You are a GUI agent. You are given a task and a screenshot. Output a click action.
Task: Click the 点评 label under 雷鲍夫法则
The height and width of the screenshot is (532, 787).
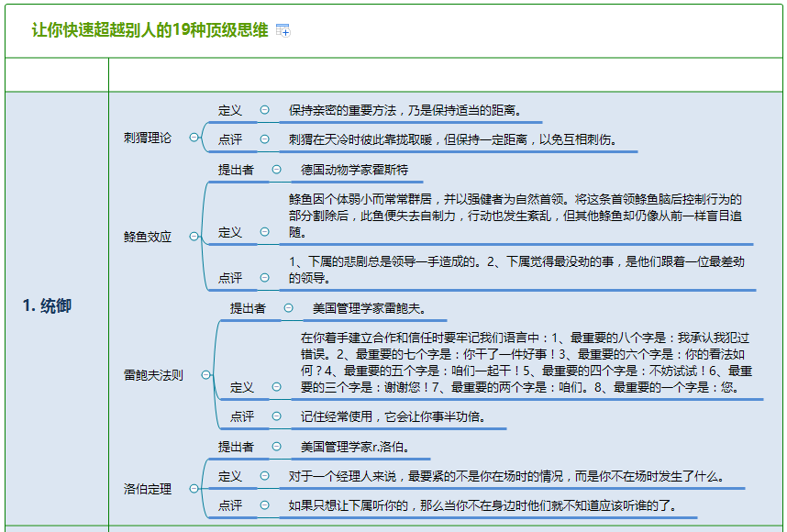tap(242, 416)
